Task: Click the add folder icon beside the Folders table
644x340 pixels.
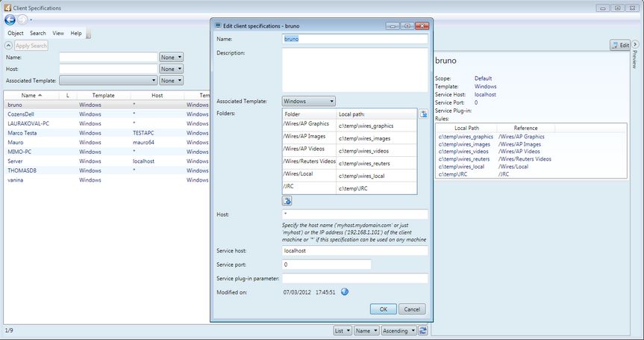Action: pos(423,114)
